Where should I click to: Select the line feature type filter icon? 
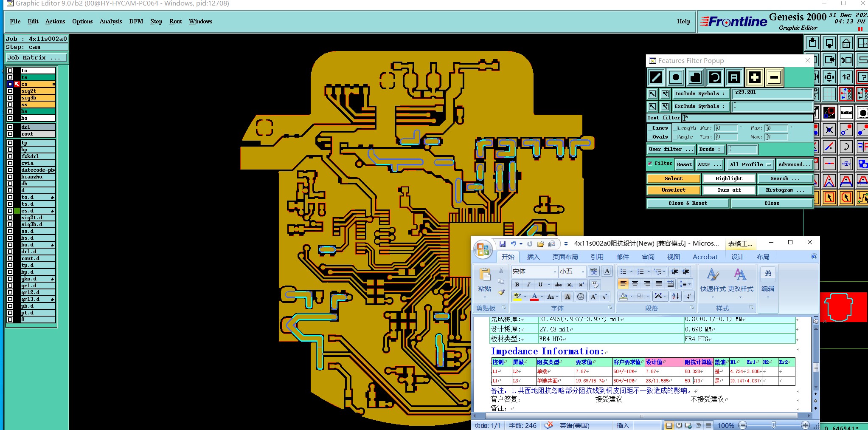(x=656, y=77)
